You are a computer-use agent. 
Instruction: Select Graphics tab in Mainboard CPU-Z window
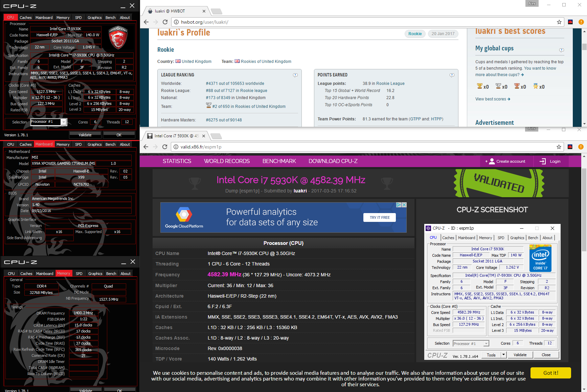coord(95,144)
